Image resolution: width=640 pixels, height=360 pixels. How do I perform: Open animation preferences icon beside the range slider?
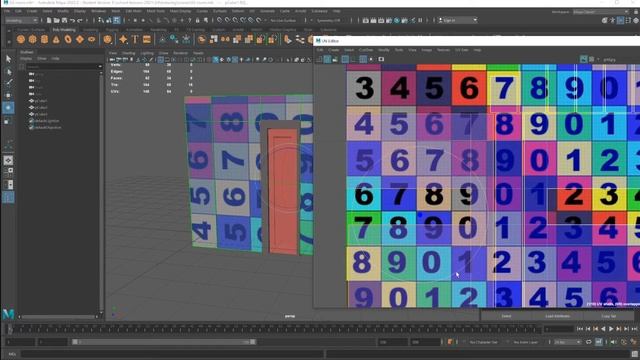[x=633, y=342]
